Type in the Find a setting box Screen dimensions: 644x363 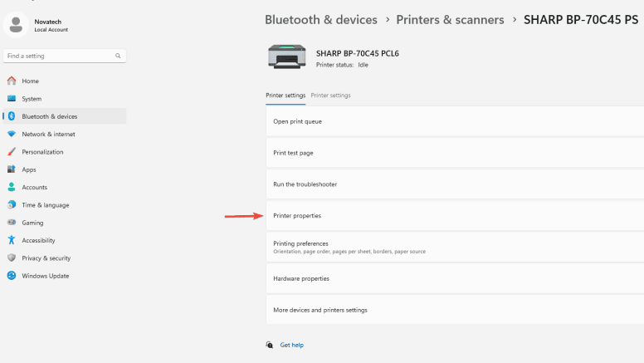point(58,56)
